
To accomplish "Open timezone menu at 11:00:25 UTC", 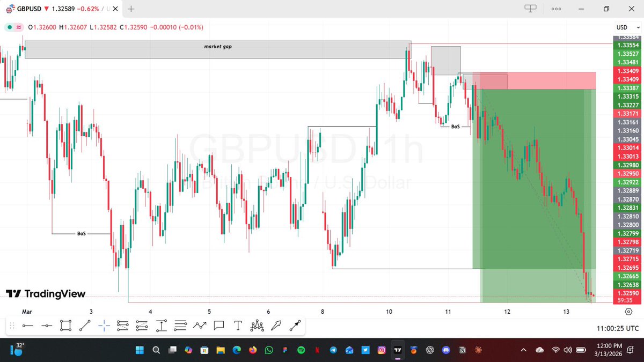I will pos(617,328).
